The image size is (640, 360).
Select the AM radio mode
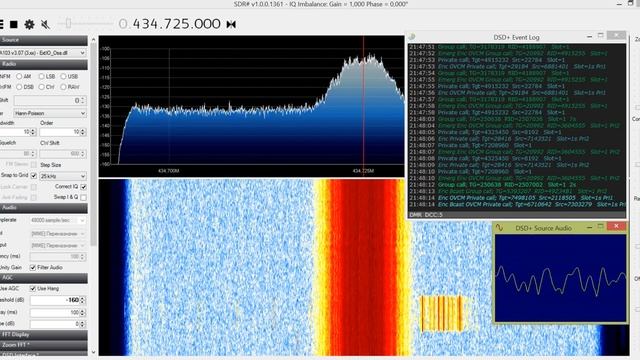click(x=19, y=76)
